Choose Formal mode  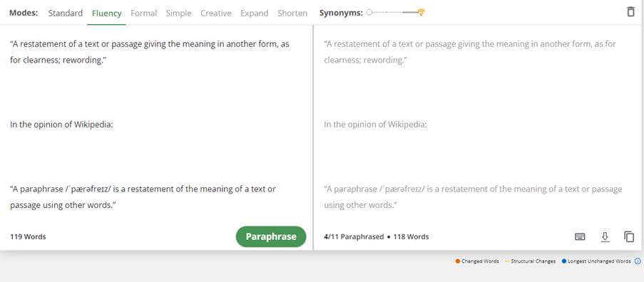coord(144,13)
